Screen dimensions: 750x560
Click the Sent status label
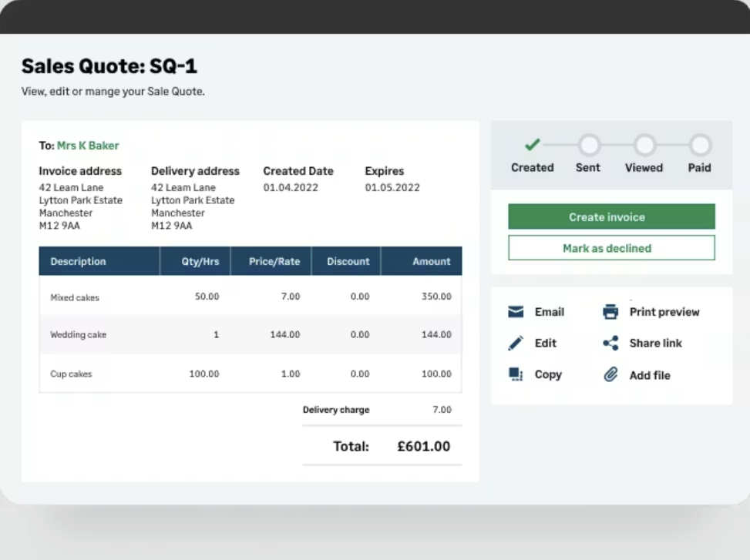click(588, 168)
